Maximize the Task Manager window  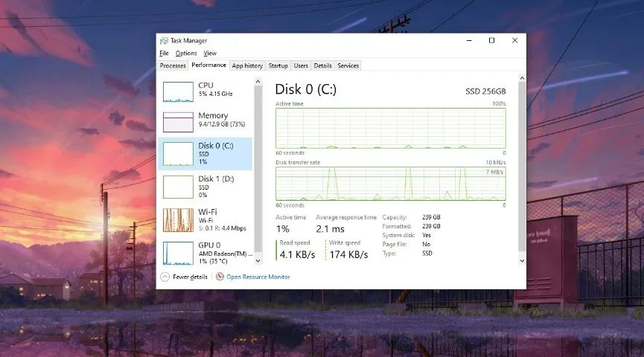(491, 40)
